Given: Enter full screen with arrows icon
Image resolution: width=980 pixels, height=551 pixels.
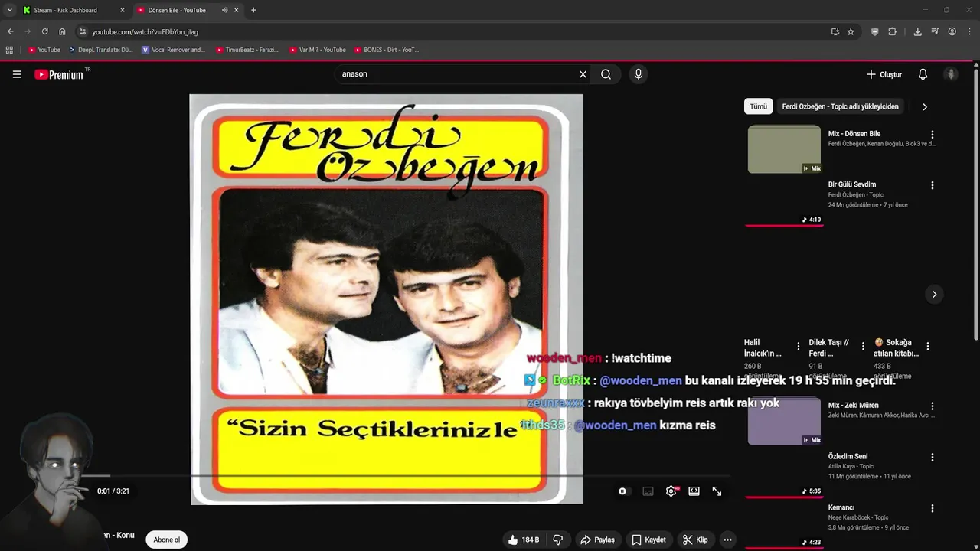Looking at the screenshot, I should [717, 491].
